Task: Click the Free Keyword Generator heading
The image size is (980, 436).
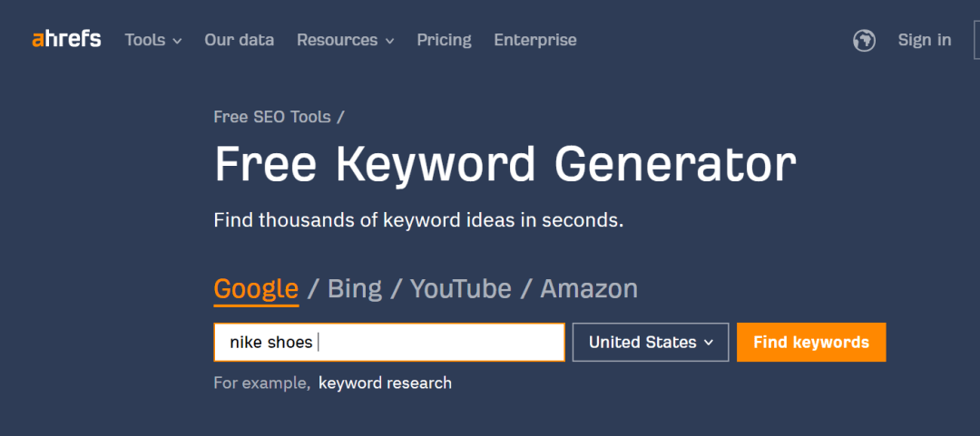Action: pyautogui.click(x=505, y=165)
